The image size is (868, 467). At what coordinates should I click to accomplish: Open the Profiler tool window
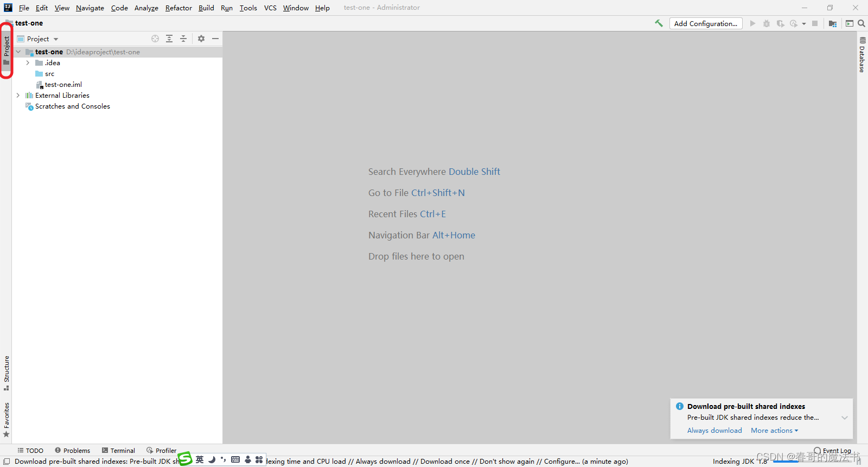tap(161, 450)
